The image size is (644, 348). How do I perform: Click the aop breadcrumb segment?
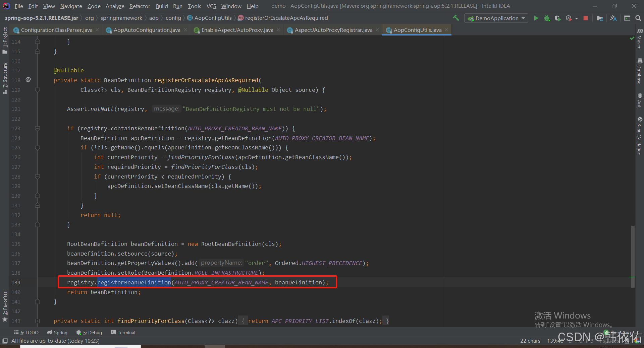(154, 18)
